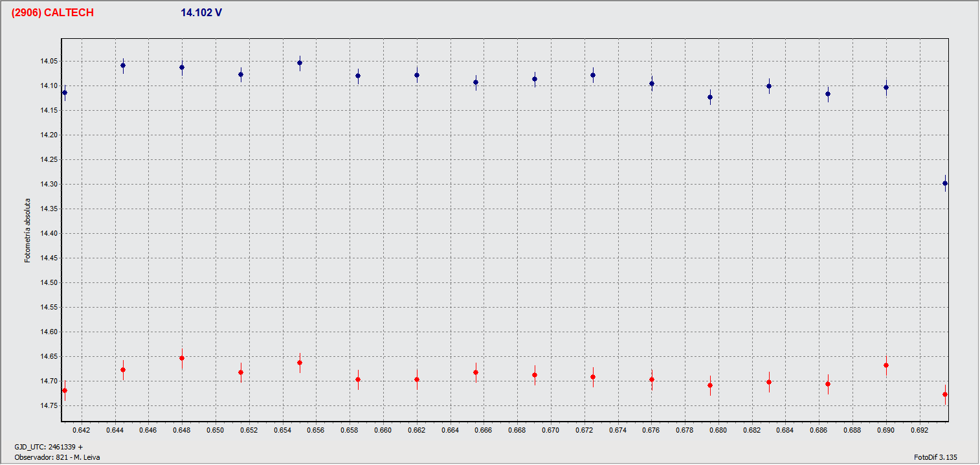Select the "14.102 V" magnitude value

[202, 13]
